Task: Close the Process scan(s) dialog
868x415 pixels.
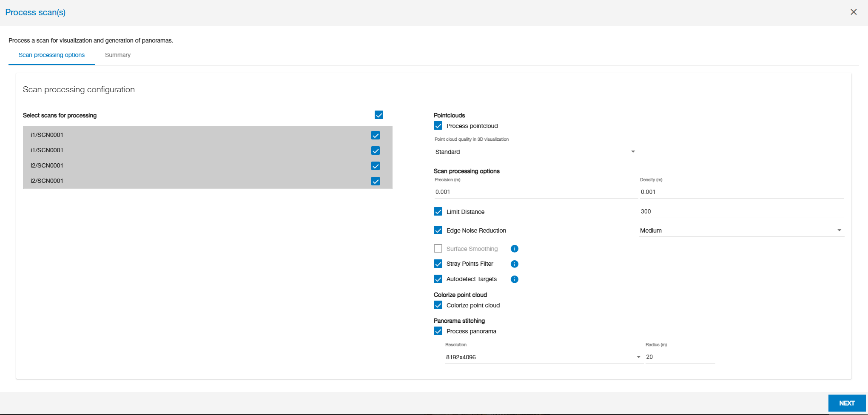Action: click(x=853, y=12)
